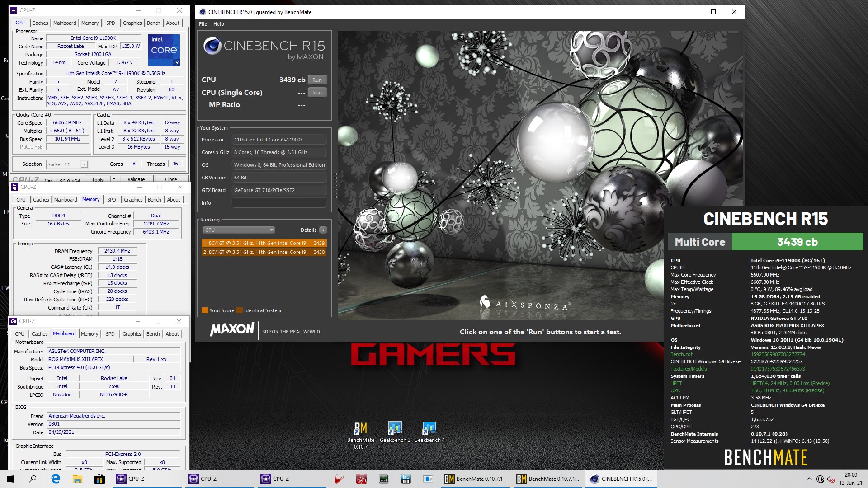Click the Details arrow button in Ranking
868x488 pixels.
click(323, 230)
